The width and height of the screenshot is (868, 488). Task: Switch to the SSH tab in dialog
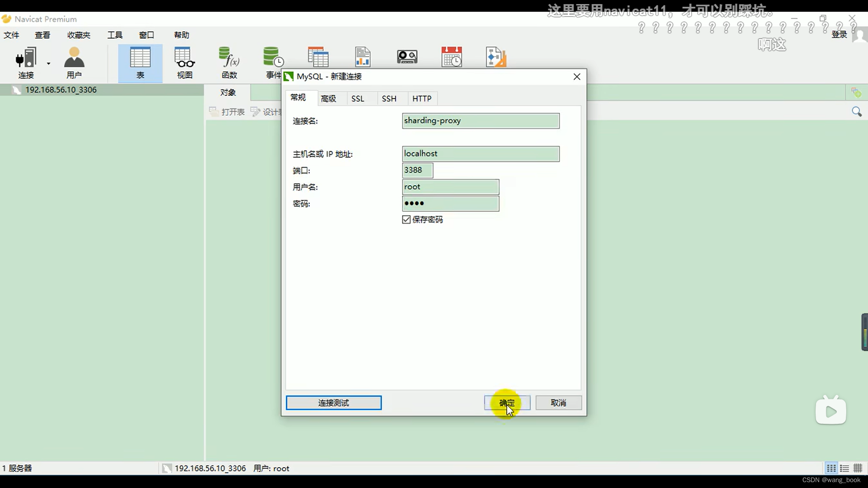coord(389,99)
